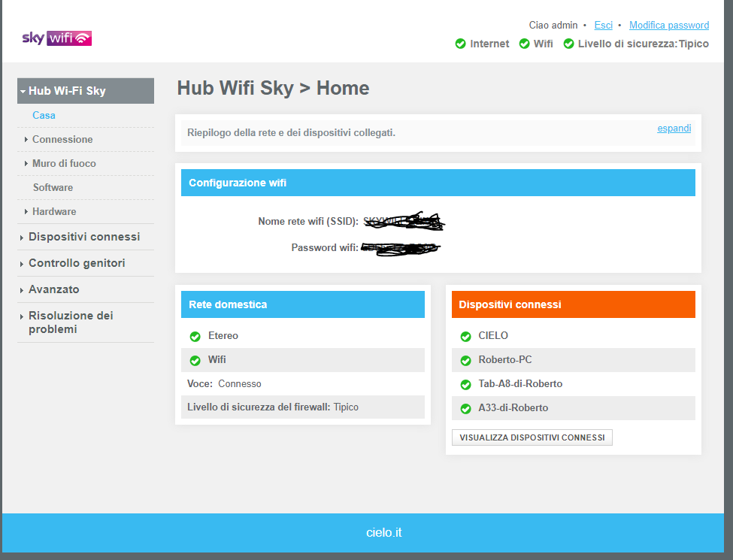The height and width of the screenshot is (560, 733).
Task: Click the security level status check icon
Action: [568, 44]
